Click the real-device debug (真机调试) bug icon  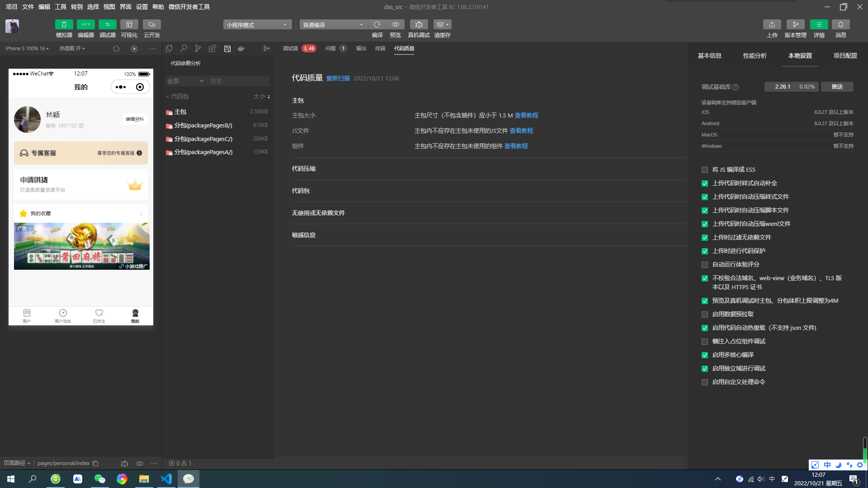pos(419,24)
